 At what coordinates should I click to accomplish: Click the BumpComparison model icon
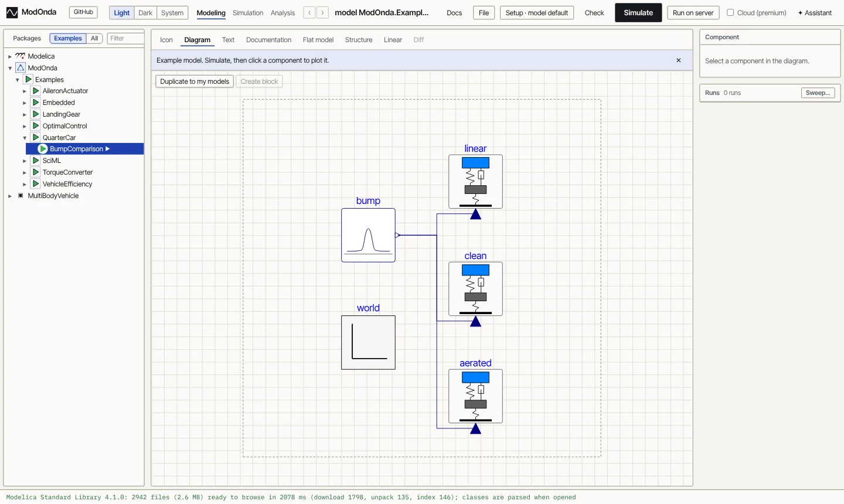pos(43,149)
